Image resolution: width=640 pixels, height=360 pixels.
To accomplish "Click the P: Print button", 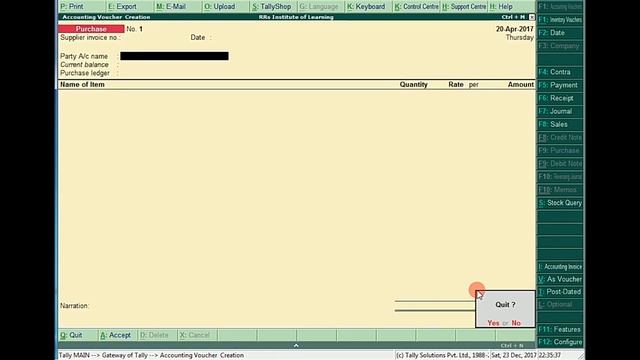I will click(82, 7).
